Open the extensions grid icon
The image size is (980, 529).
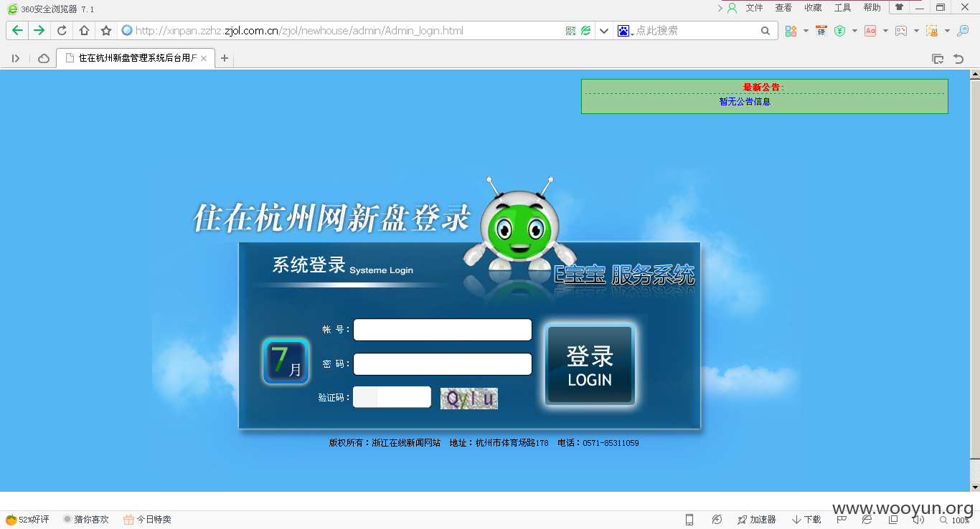coord(791,31)
